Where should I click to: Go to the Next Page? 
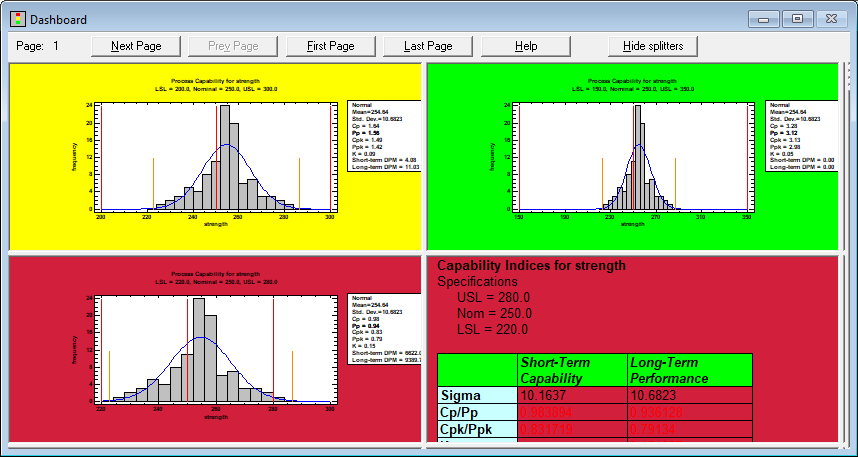point(135,46)
